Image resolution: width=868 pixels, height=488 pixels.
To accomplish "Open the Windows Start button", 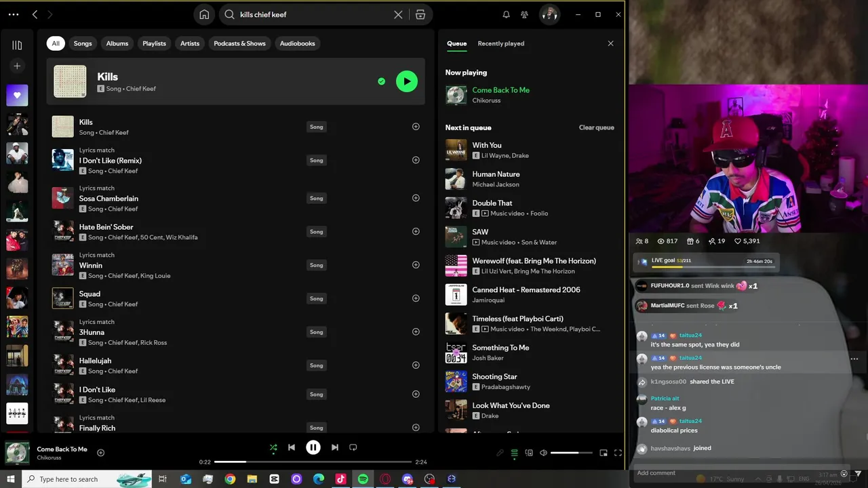I will coord(11,479).
